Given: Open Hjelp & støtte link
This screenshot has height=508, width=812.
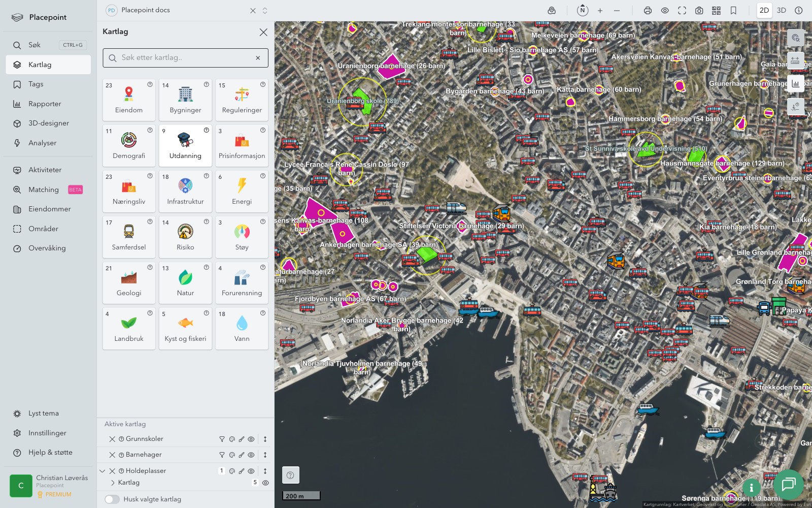Looking at the screenshot, I should pos(50,453).
